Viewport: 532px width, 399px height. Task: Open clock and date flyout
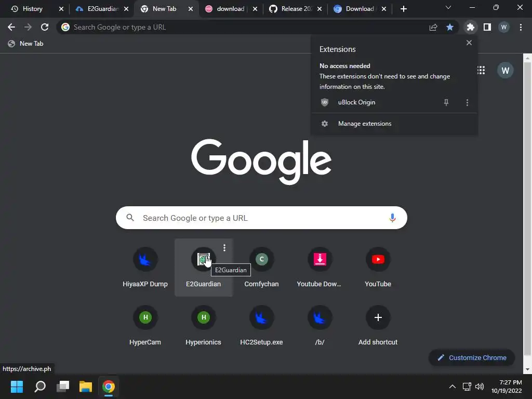507,386
